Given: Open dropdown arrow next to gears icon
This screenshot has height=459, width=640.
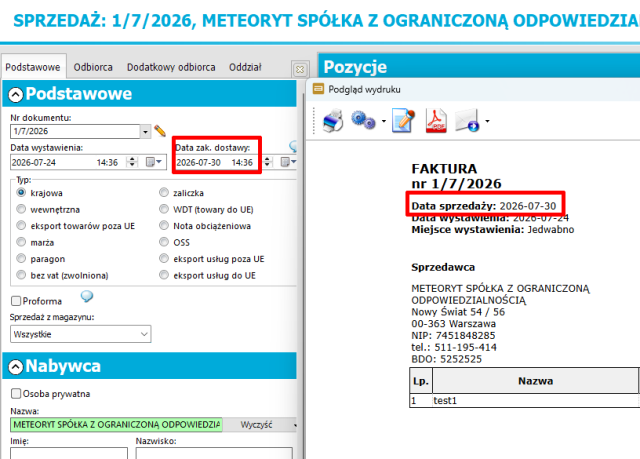Looking at the screenshot, I should [384, 121].
